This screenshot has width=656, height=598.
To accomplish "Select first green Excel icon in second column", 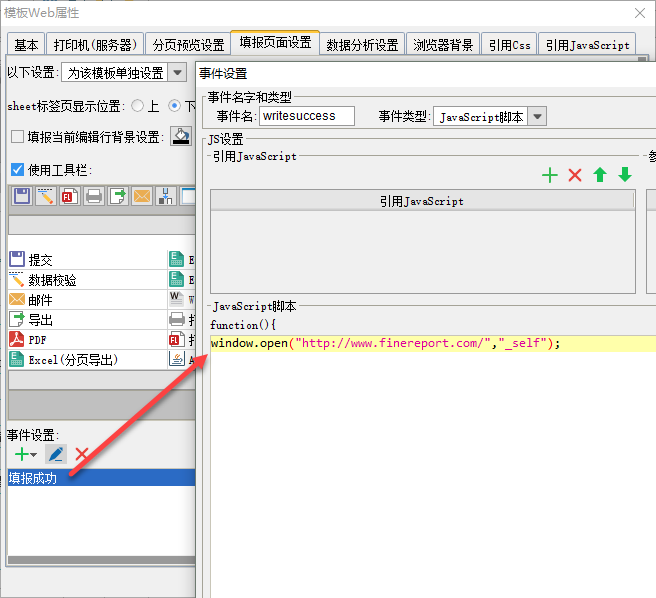I will (177, 259).
